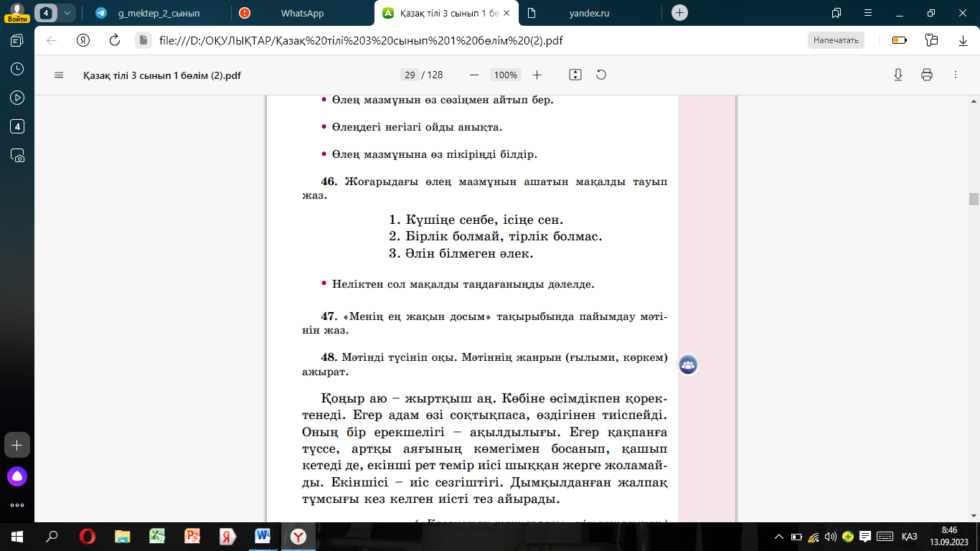Switch to the yandex.ru tab

coord(588,13)
